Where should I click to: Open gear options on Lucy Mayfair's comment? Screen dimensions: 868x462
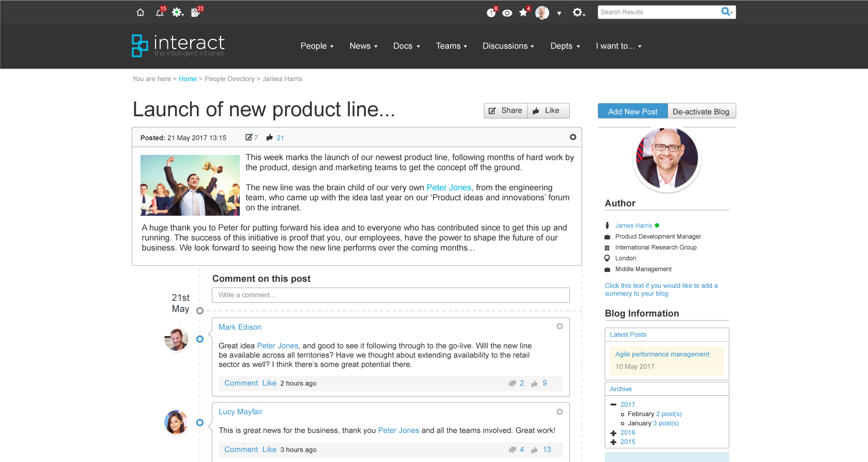[560, 411]
